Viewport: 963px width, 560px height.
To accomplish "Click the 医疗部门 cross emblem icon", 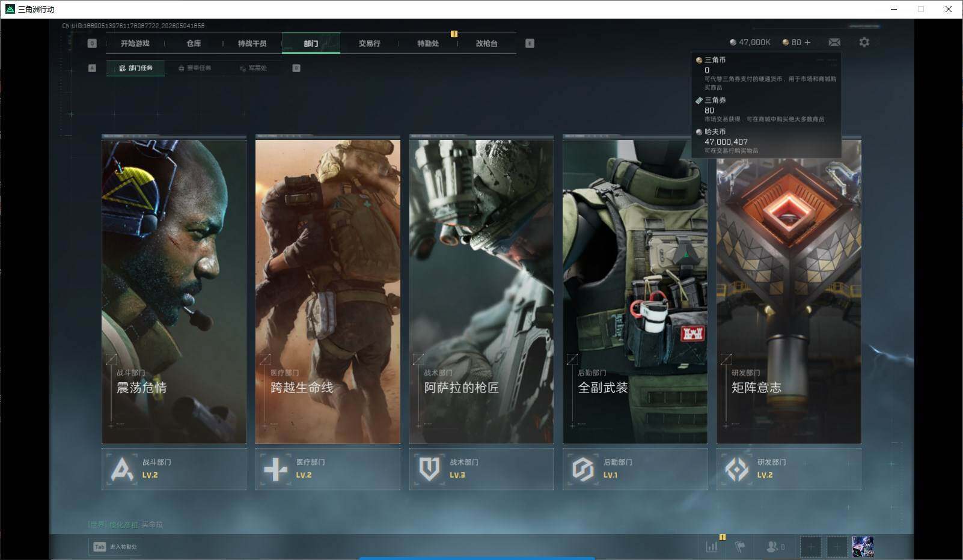I will [x=275, y=469].
